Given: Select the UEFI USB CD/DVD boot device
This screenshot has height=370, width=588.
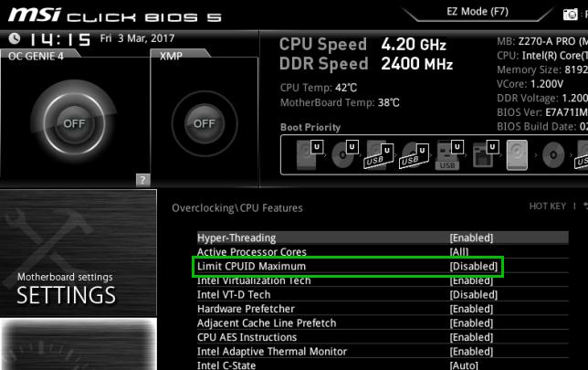Looking at the screenshot, I should pyautogui.click(x=414, y=155).
